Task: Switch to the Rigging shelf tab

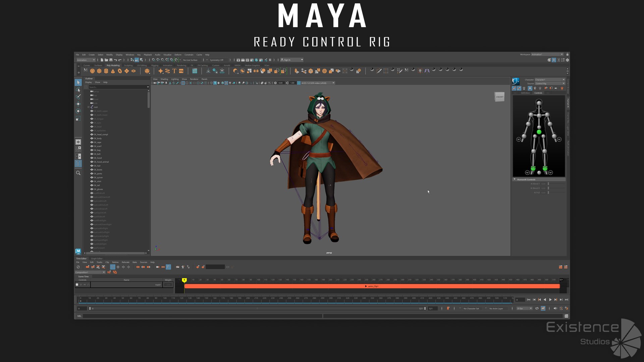Action: pyautogui.click(x=155, y=65)
